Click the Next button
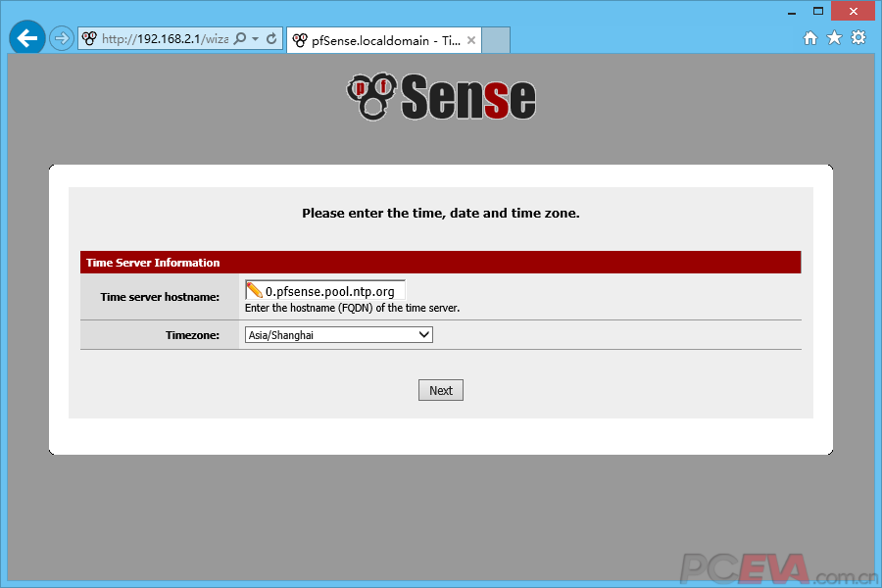 tap(441, 390)
